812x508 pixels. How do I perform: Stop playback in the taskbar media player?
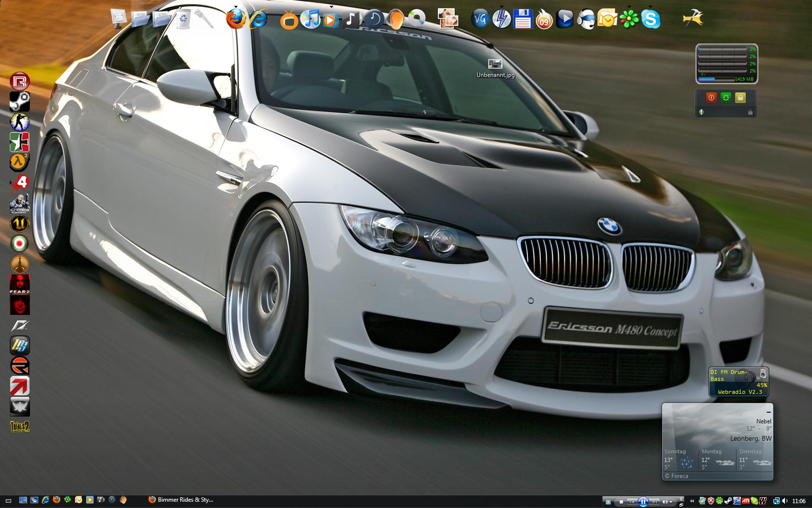(x=621, y=502)
